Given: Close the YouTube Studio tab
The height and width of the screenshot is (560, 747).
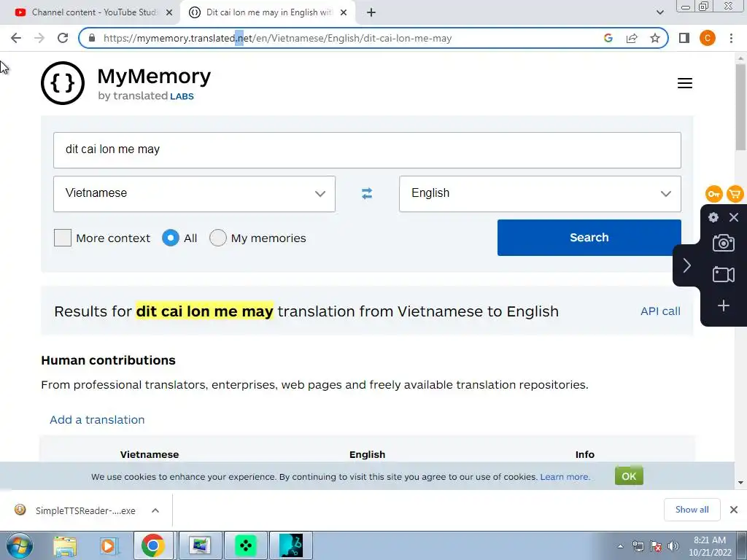Looking at the screenshot, I should (x=169, y=12).
